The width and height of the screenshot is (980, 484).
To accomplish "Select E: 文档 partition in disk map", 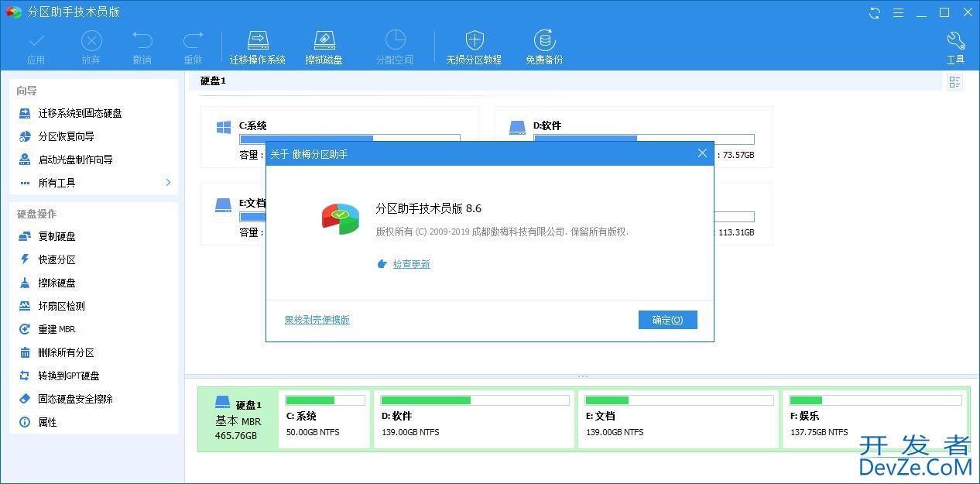I will (x=679, y=419).
